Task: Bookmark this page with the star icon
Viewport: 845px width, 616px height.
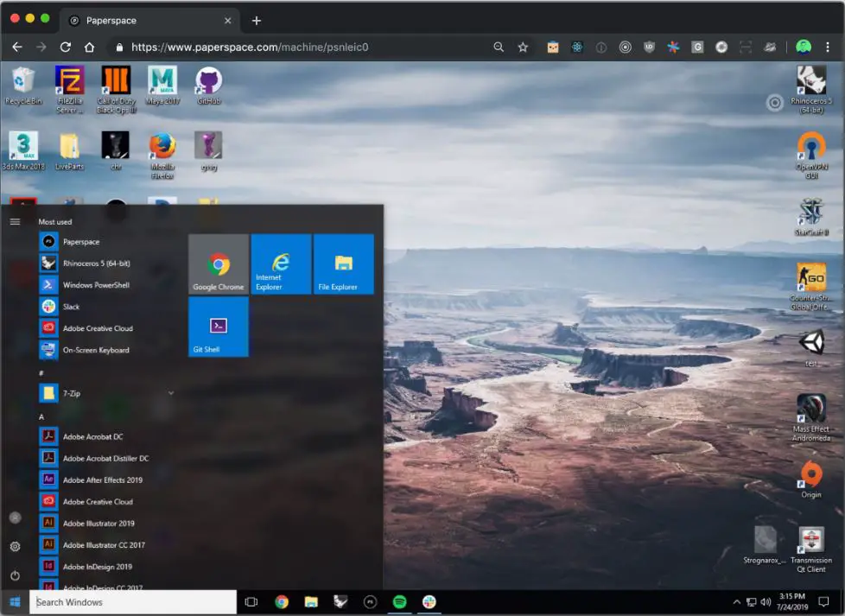Action: click(x=523, y=48)
